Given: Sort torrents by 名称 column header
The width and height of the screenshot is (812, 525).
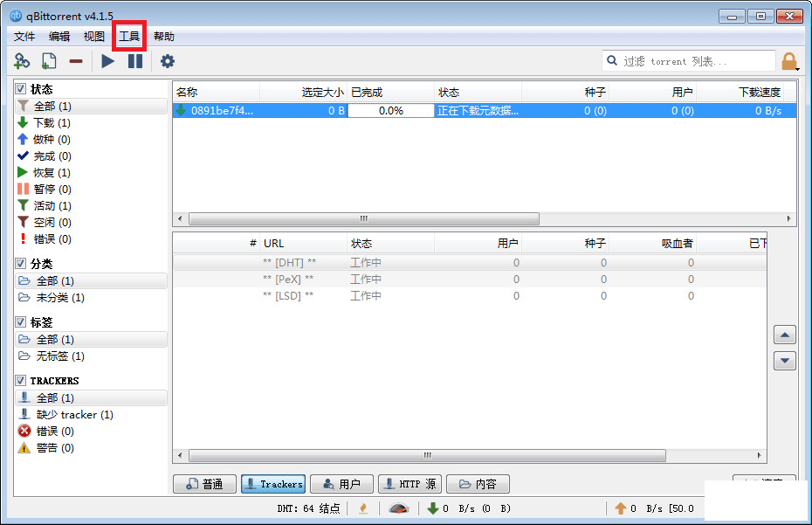Looking at the screenshot, I should pos(216,93).
